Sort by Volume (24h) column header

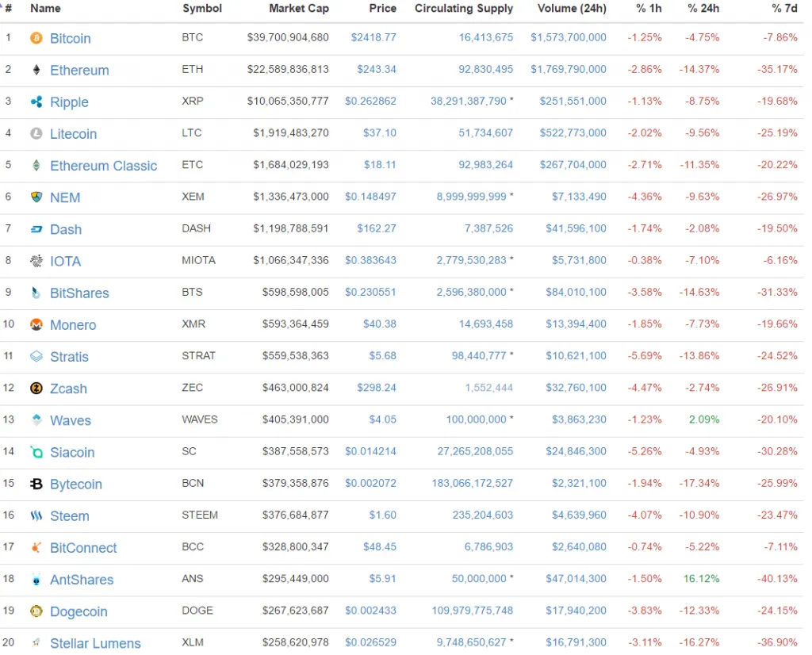(572, 8)
